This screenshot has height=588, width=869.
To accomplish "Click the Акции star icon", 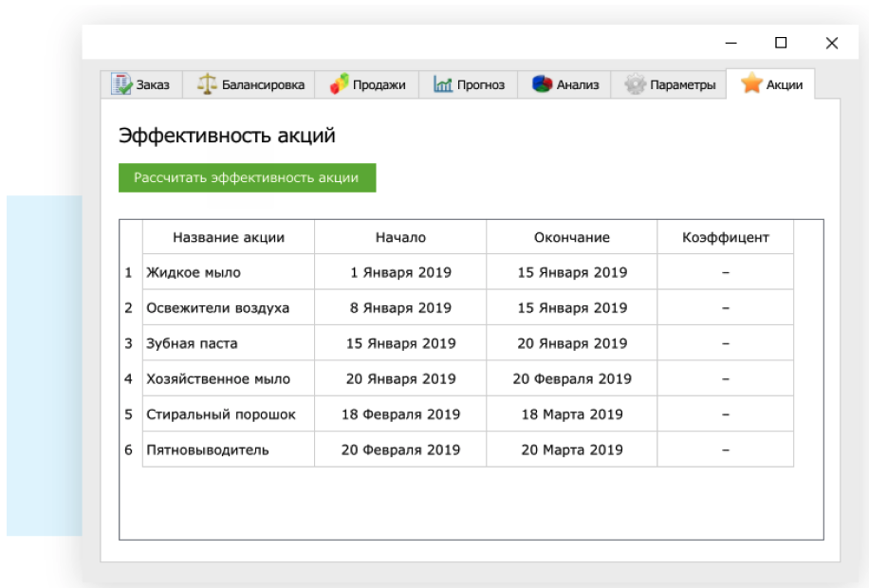I will [751, 83].
